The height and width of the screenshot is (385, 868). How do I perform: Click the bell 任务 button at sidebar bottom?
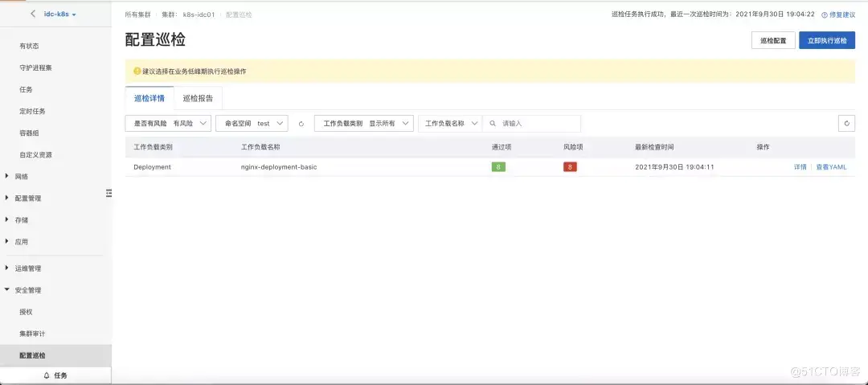(55, 375)
